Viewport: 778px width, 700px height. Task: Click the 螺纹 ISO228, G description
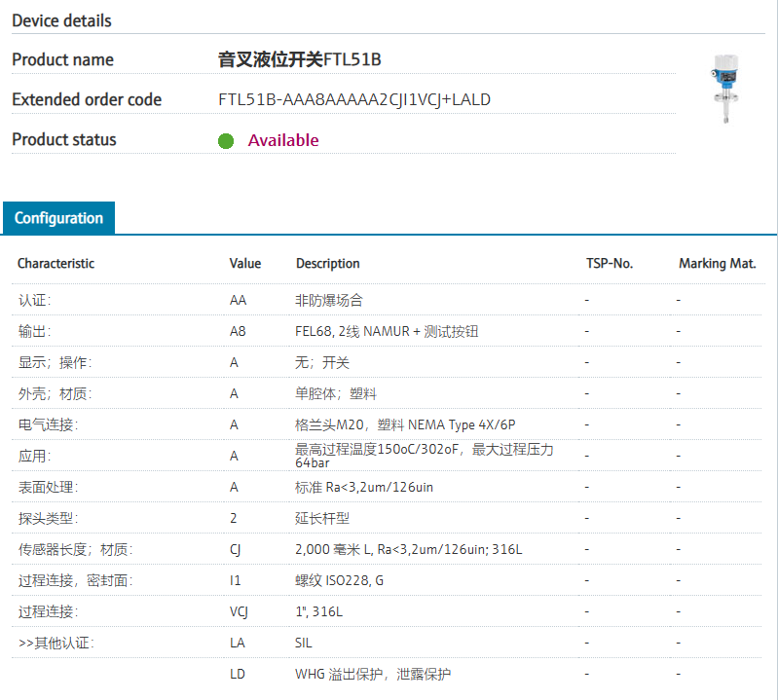pos(339,580)
